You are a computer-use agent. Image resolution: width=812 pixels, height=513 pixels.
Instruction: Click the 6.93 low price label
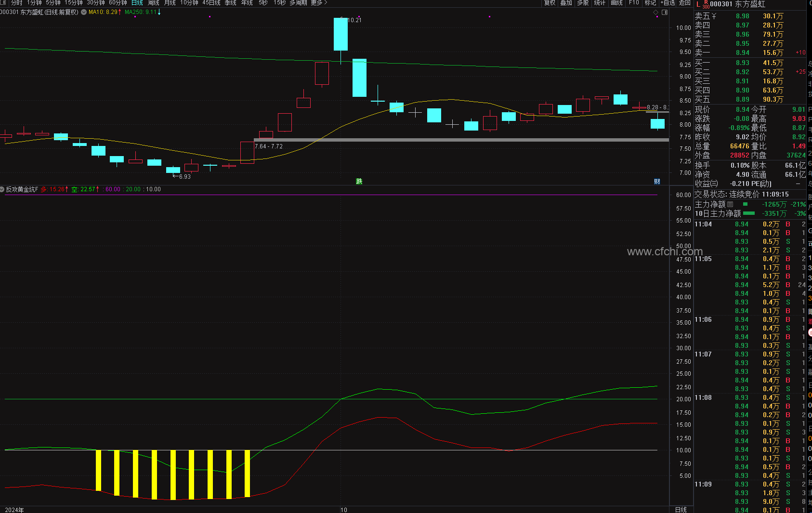point(185,177)
